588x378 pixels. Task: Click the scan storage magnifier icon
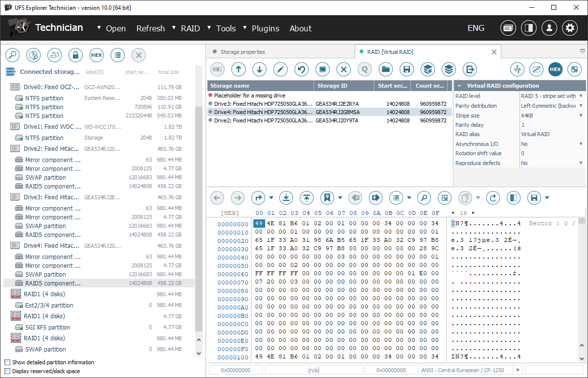click(x=12, y=55)
